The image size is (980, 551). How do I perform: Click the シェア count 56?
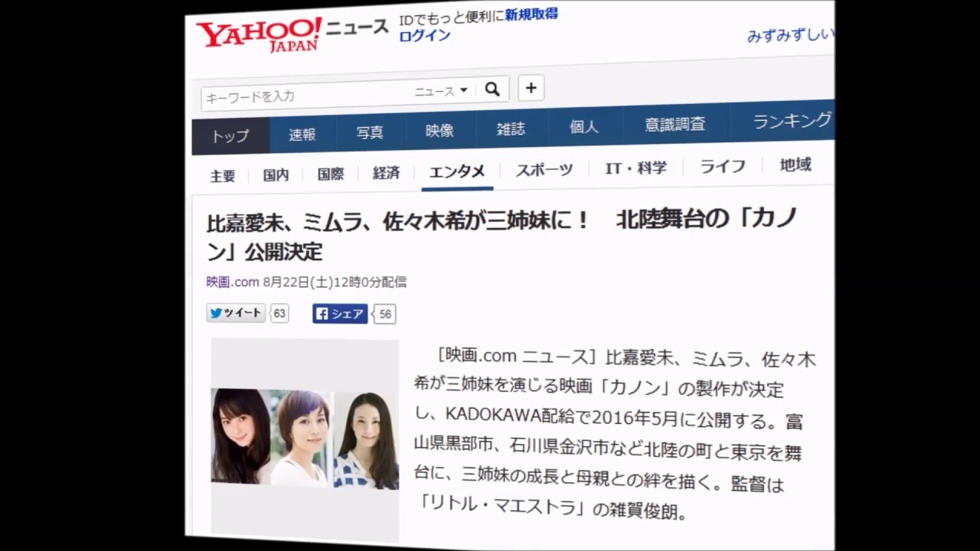pyautogui.click(x=385, y=313)
